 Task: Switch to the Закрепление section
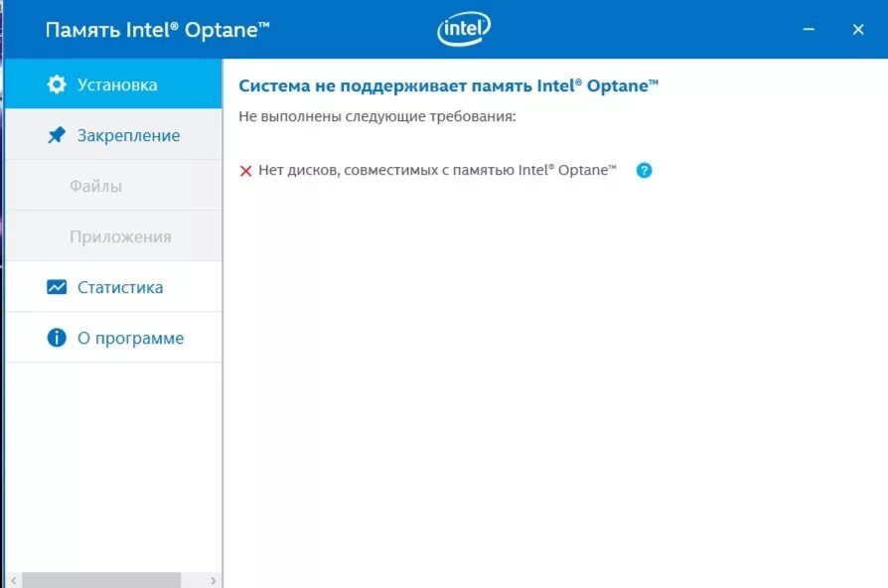point(113,135)
